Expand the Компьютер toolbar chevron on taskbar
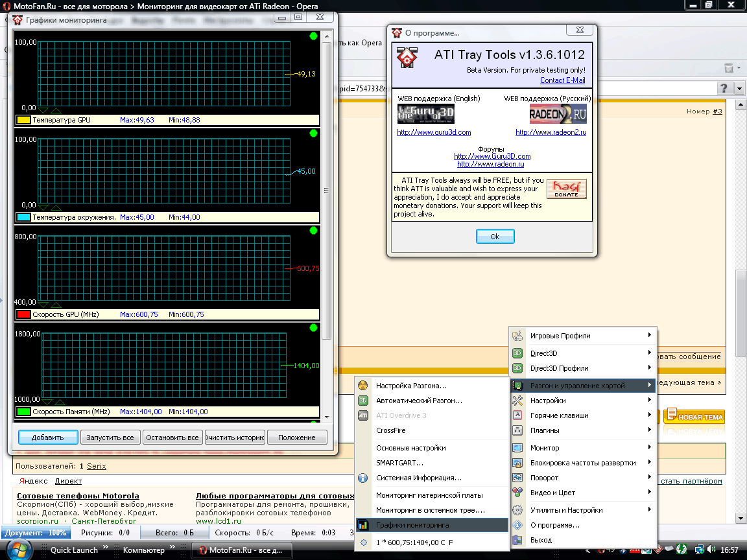 (x=172, y=546)
